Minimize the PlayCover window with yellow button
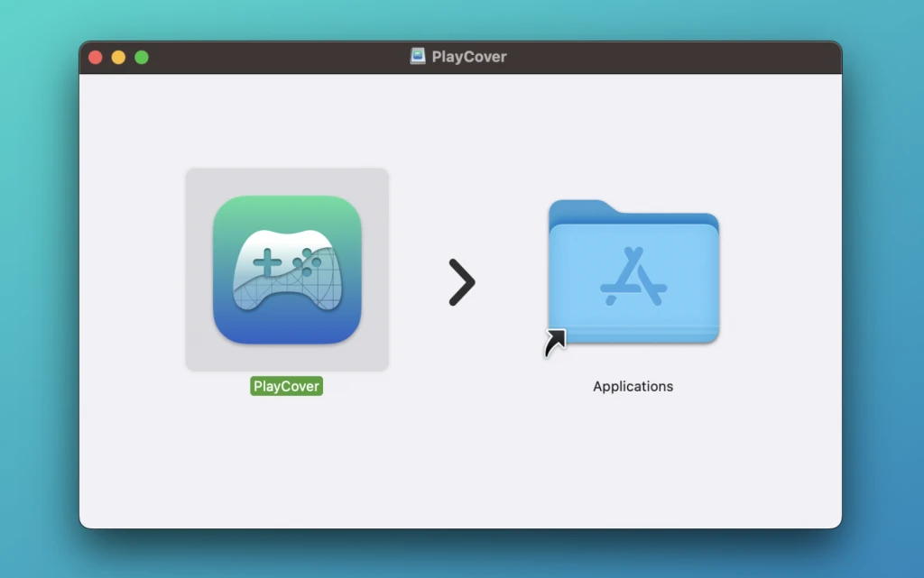The width and height of the screenshot is (924, 578). click(x=118, y=57)
